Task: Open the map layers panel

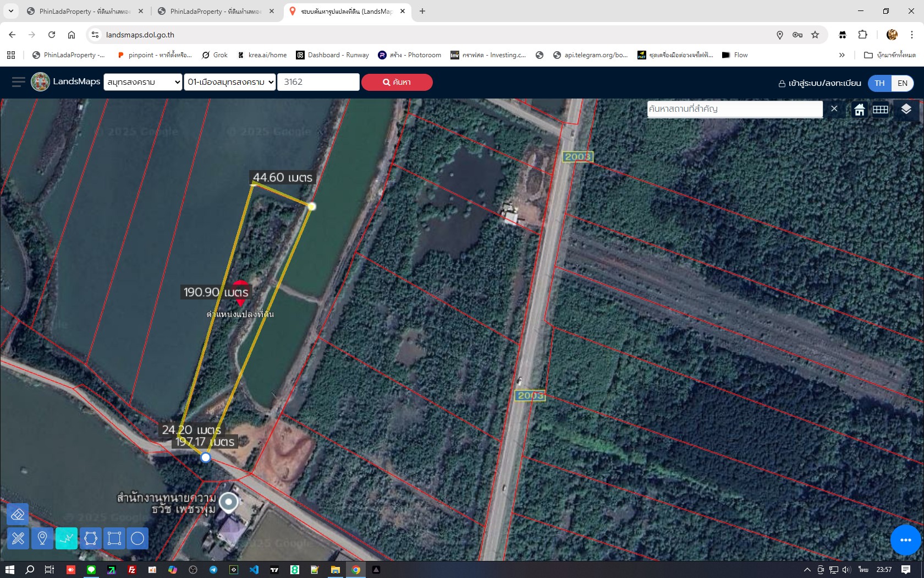Action: click(x=906, y=109)
